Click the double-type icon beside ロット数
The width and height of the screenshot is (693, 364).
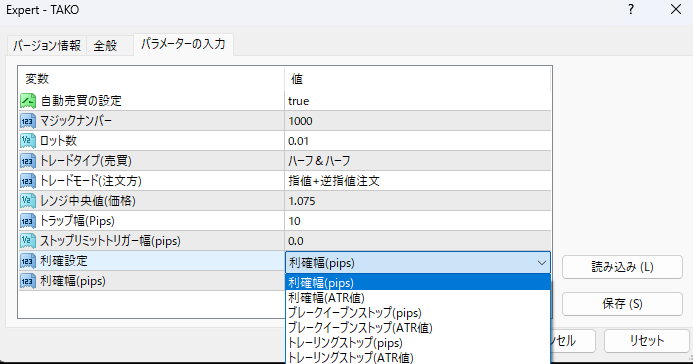tap(28, 141)
